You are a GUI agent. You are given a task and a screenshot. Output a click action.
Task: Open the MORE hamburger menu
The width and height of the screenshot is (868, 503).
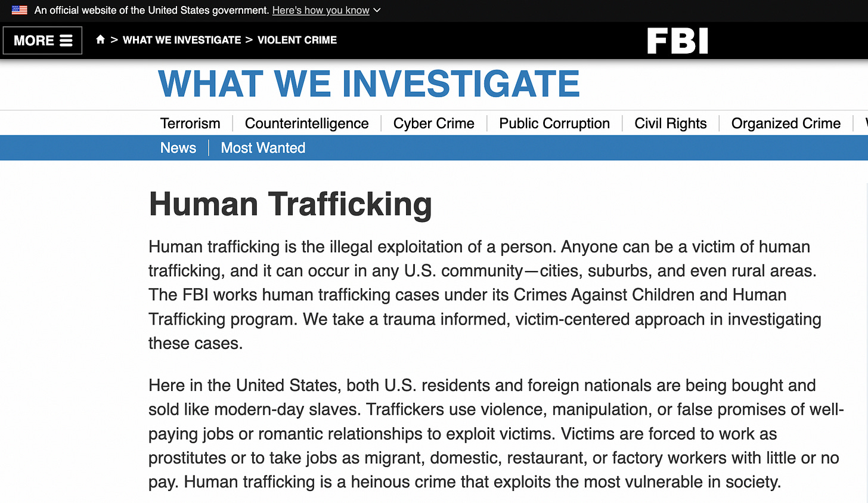point(42,41)
